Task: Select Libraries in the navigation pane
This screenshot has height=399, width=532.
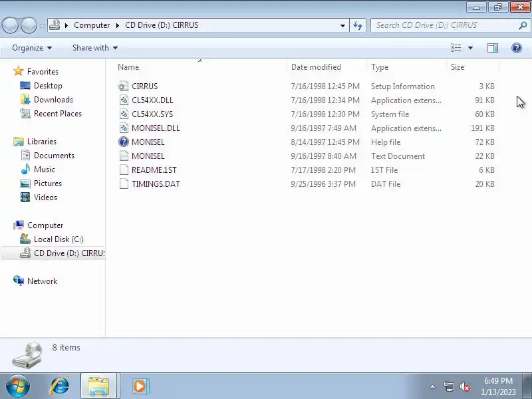Action: [42, 141]
